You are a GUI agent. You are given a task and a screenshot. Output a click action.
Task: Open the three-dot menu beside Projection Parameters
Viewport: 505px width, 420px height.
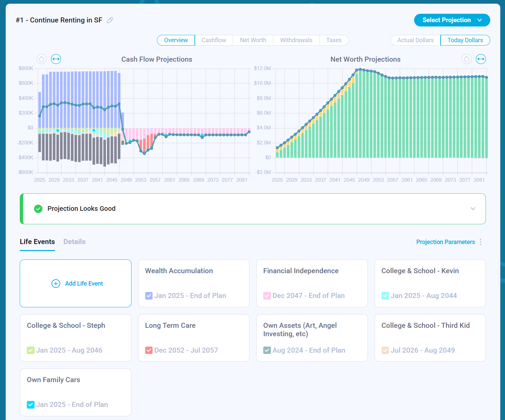pyautogui.click(x=481, y=242)
